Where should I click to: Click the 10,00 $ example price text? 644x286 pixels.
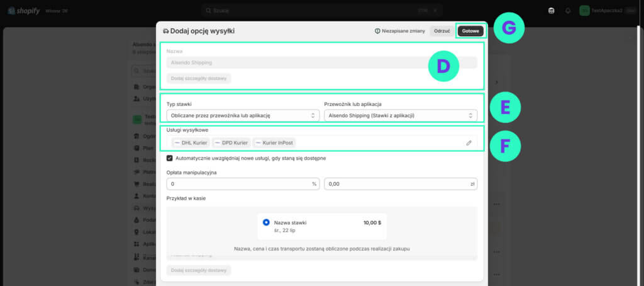coord(372,222)
